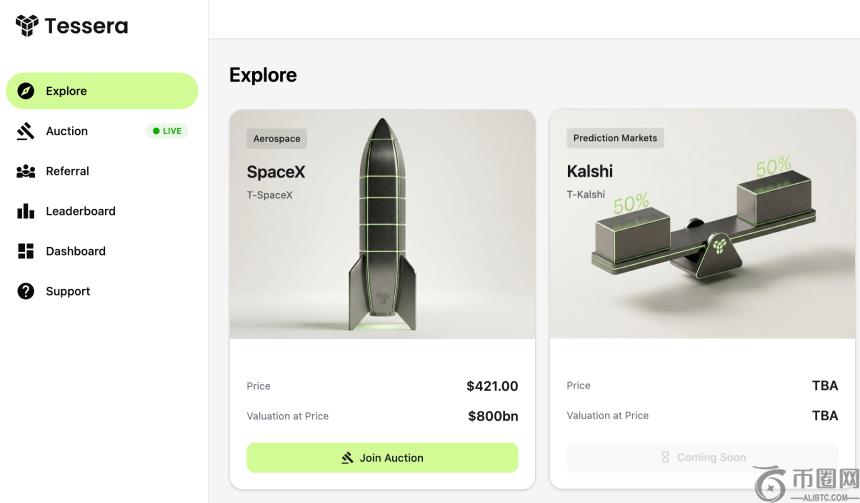Open the Referral section
Screen dimensions: 860x503
point(67,171)
